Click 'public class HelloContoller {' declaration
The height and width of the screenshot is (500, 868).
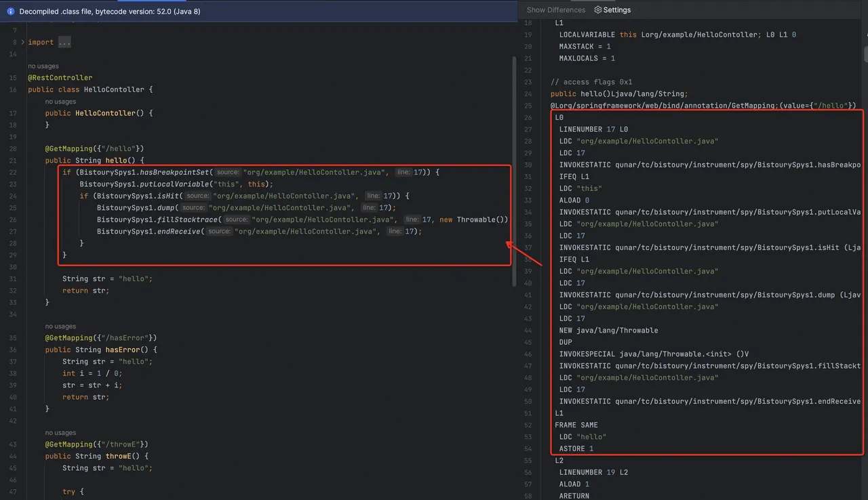point(90,89)
